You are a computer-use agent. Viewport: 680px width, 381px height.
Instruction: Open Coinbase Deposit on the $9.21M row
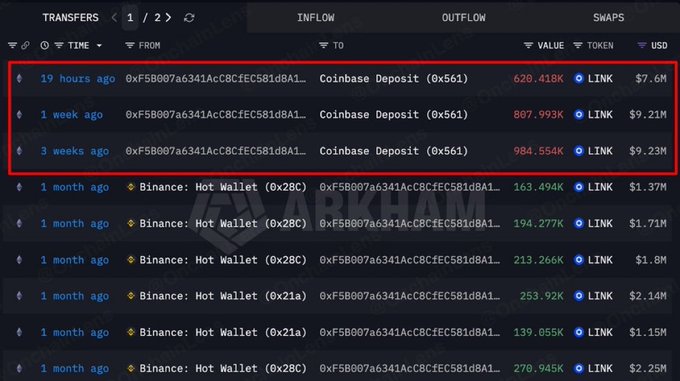pyautogui.click(x=394, y=114)
